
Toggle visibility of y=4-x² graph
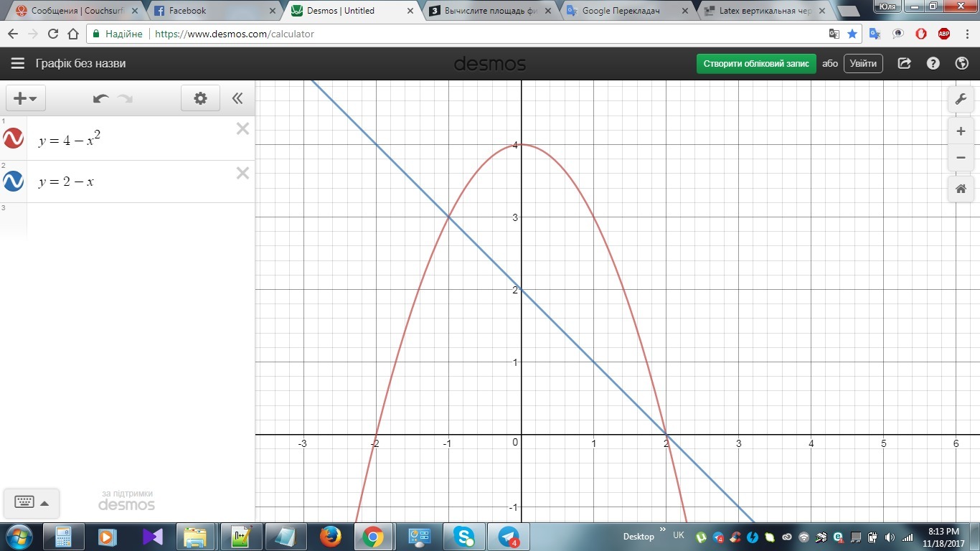[x=14, y=138]
